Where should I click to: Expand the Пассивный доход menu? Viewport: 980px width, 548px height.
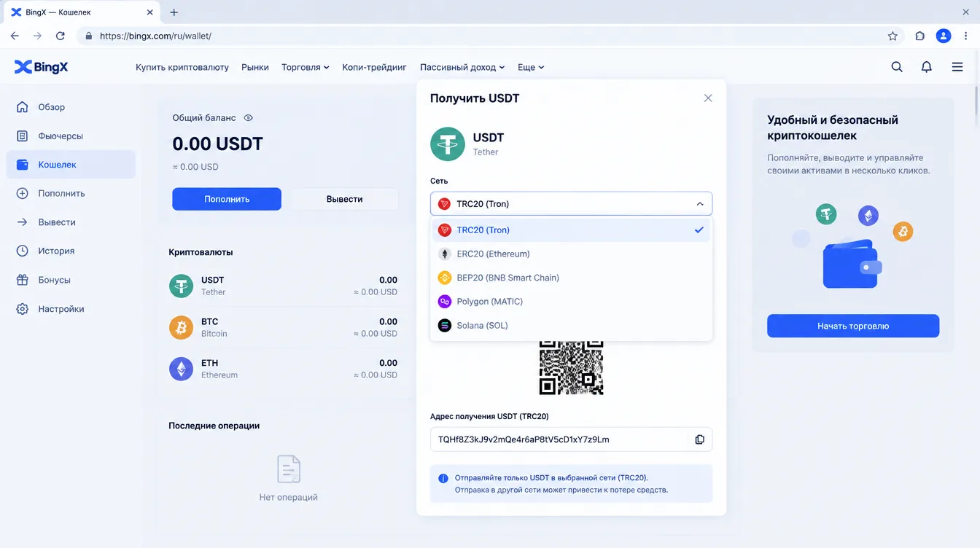pyautogui.click(x=462, y=67)
